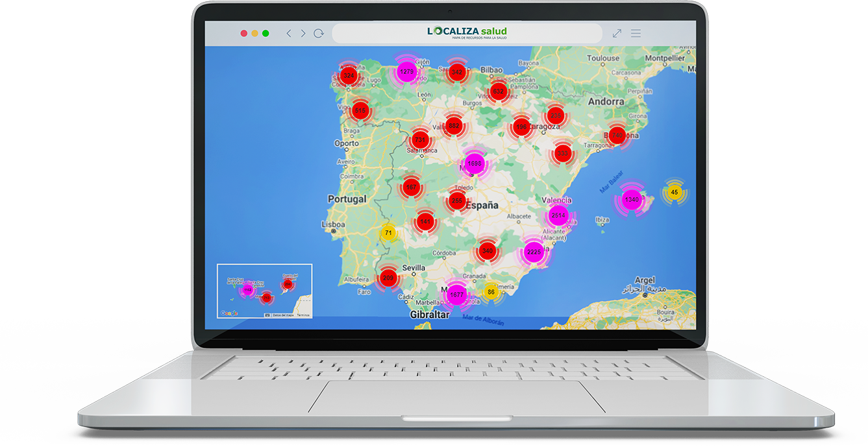
Task: Click the browser back arrow
Action: tap(289, 33)
